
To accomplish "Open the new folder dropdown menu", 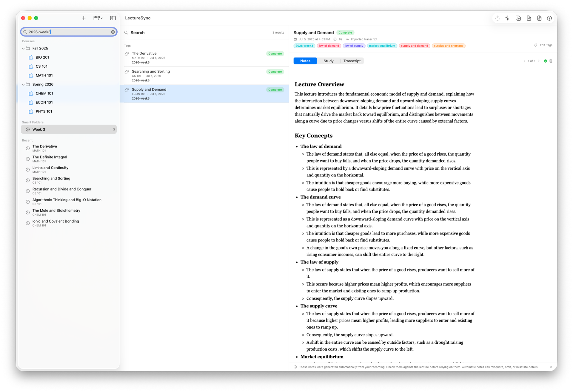I will 98,18.
